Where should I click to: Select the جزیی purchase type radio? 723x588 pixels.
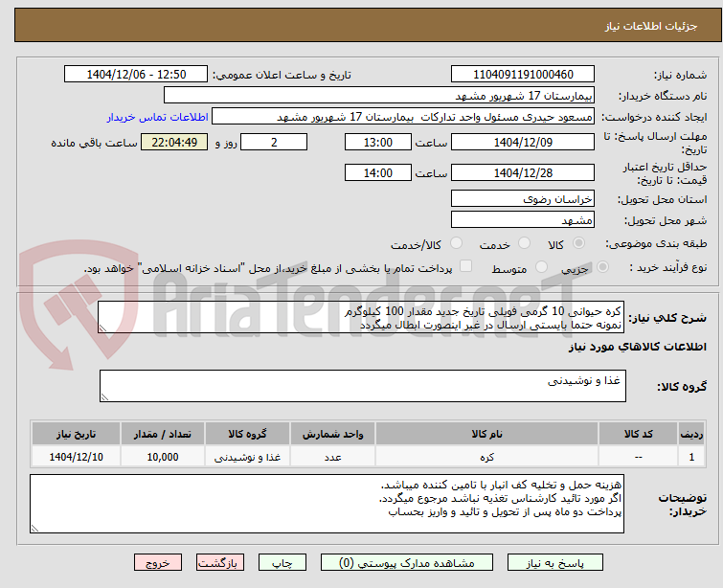[602, 267]
